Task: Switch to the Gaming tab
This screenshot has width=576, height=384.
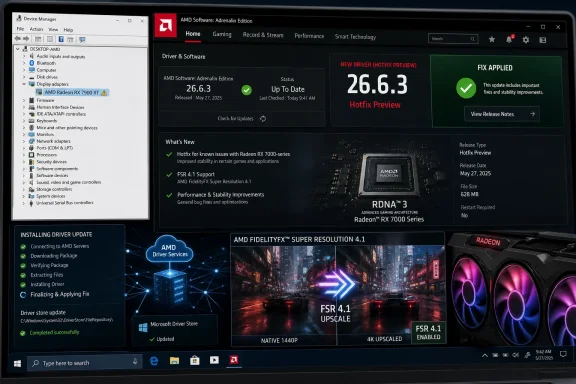Action: [x=222, y=34]
